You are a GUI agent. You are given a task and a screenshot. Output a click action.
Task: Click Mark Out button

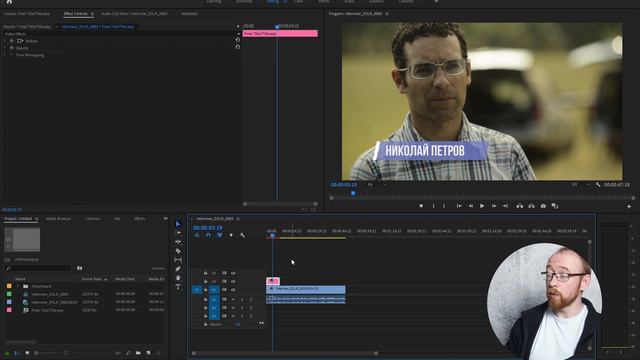point(444,206)
